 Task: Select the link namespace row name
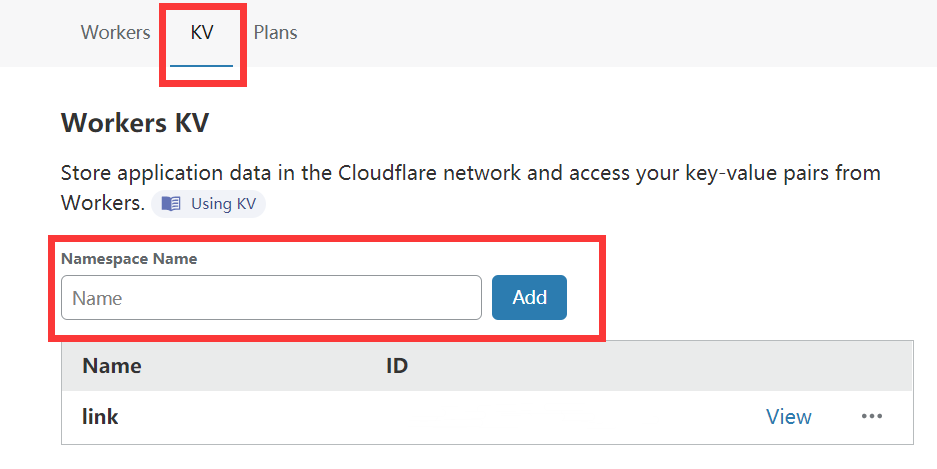(100, 416)
